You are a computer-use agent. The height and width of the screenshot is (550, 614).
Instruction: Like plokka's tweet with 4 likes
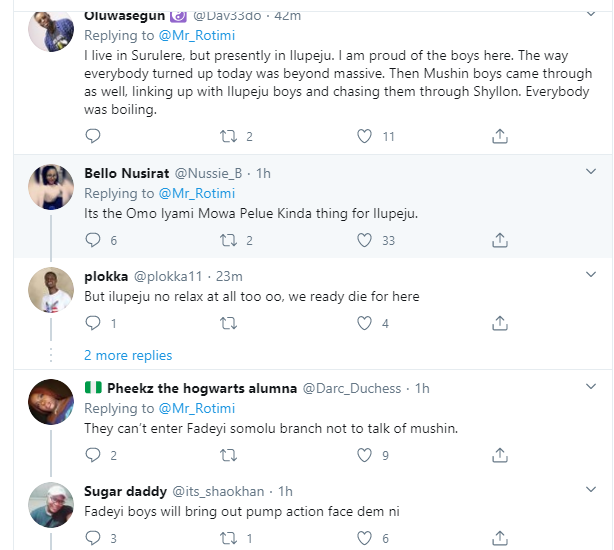pyautogui.click(x=365, y=323)
